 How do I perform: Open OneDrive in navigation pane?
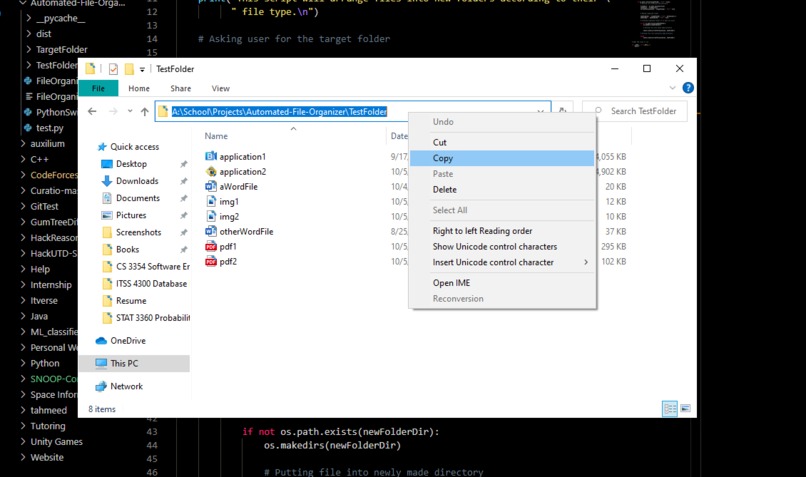click(x=120, y=341)
